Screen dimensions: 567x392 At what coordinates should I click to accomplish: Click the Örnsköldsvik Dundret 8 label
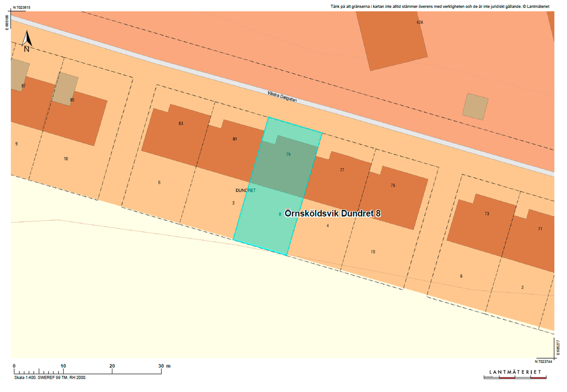pyautogui.click(x=332, y=213)
